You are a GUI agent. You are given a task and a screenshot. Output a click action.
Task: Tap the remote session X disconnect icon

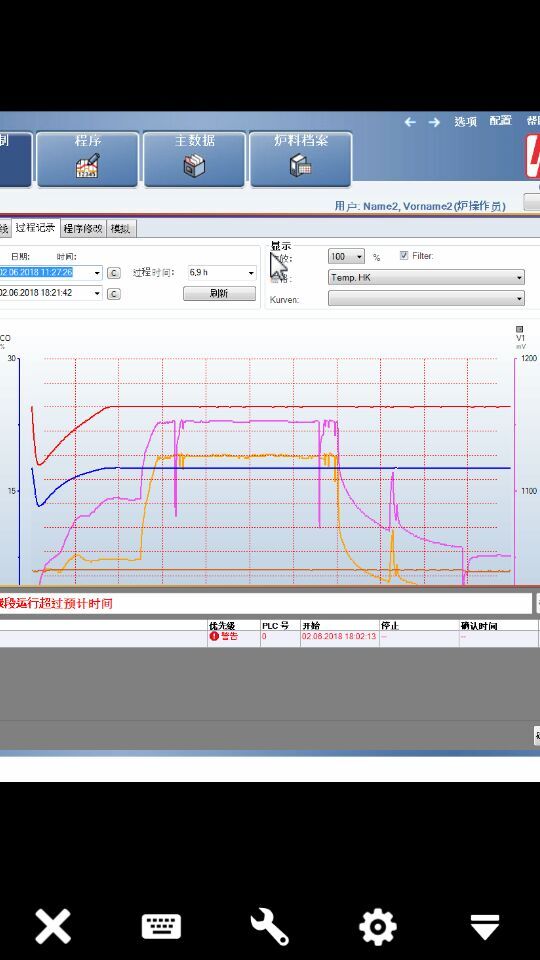[x=53, y=926]
